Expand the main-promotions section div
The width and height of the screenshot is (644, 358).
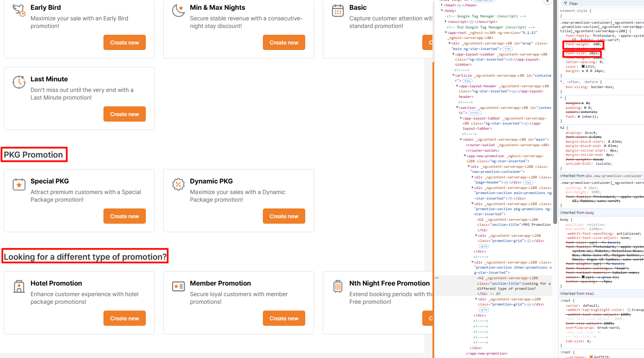(x=473, y=188)
